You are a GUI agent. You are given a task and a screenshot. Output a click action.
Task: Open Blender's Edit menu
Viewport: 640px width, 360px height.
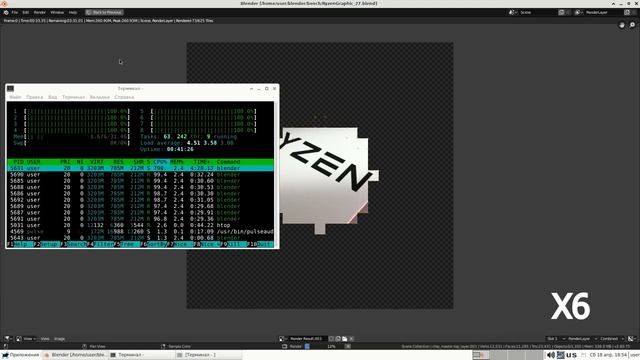pos(26,12)
